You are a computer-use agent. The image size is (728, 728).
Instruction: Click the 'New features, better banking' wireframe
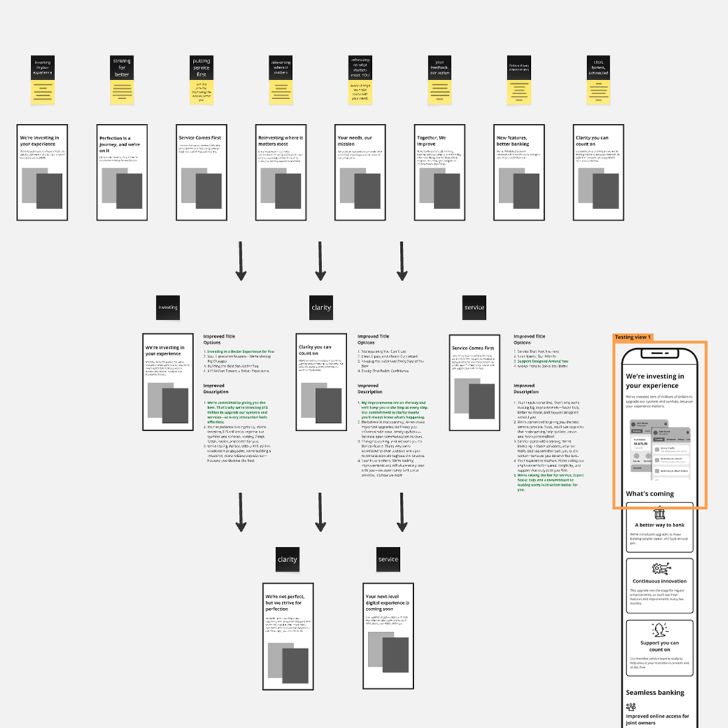click(x=519, y=173)
